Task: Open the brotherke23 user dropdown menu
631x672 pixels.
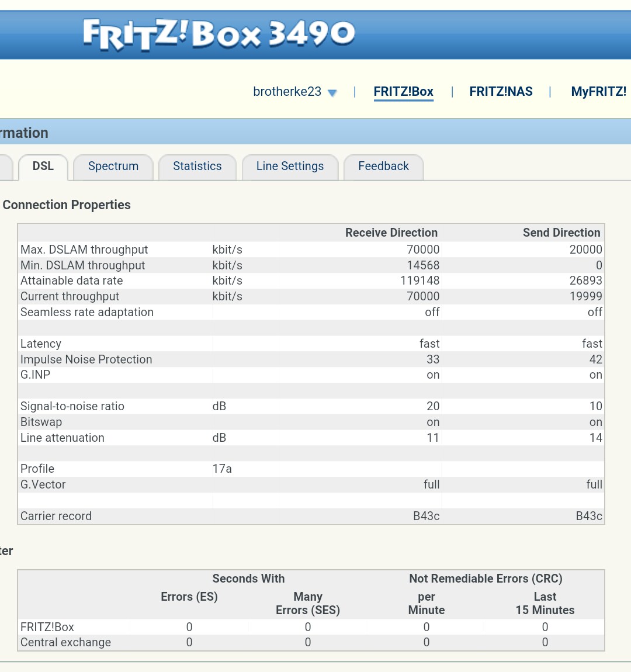Action: [x=295, y=92]
